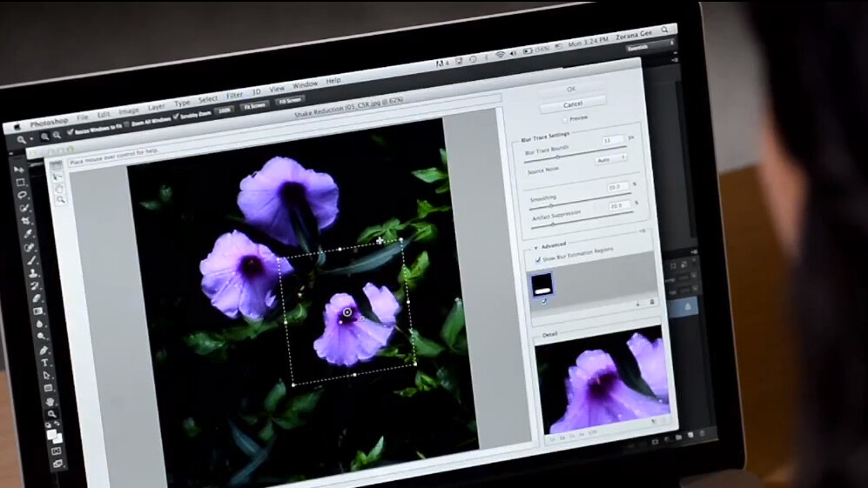Image resolution: width=868 pixels, height=488 pixels.
Task: Click the Zoom In icon in options bar
Action: [44, 137]
